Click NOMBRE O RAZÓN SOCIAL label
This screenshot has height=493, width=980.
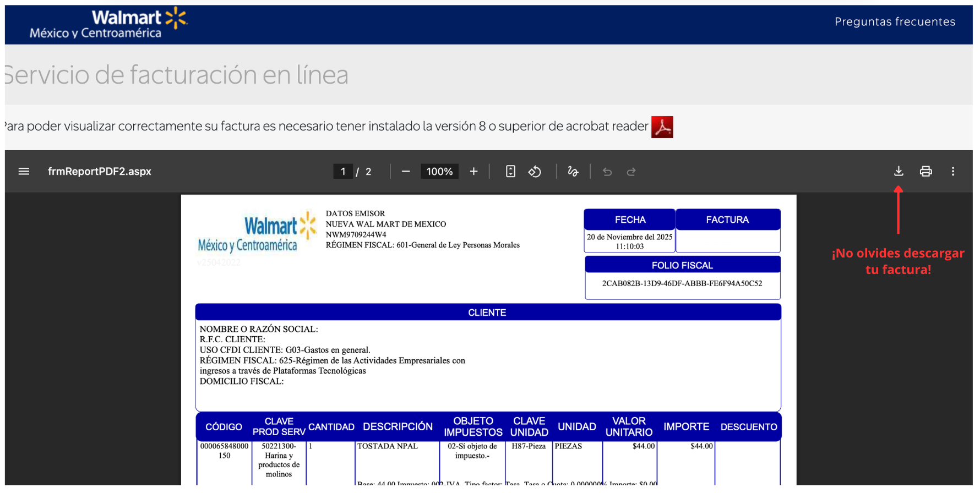pos(259,329)
